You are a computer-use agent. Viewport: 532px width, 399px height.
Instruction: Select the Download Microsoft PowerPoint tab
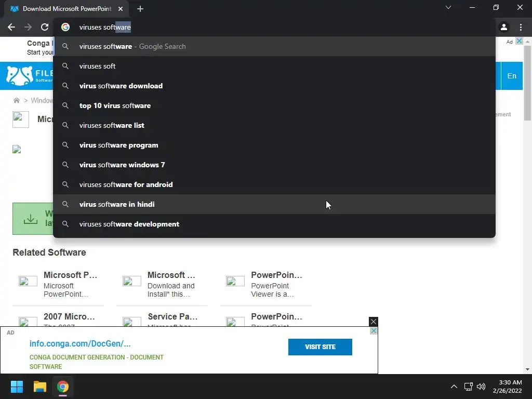pos(67,9)
